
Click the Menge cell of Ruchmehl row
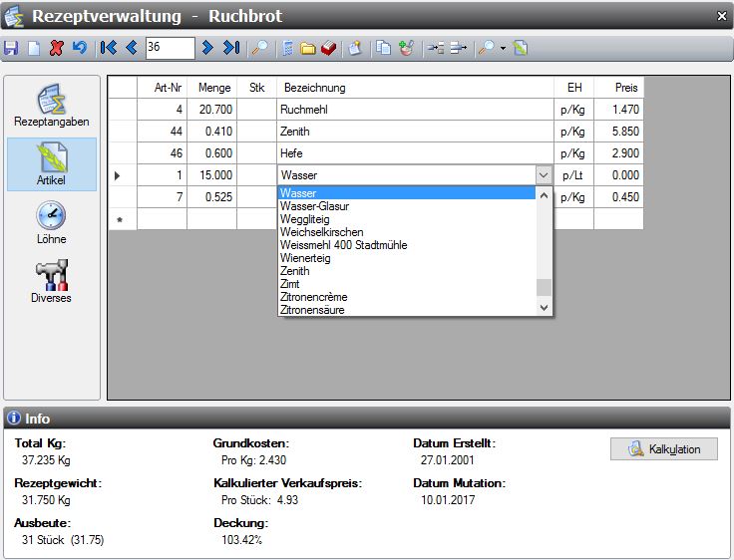coord(211,110)
